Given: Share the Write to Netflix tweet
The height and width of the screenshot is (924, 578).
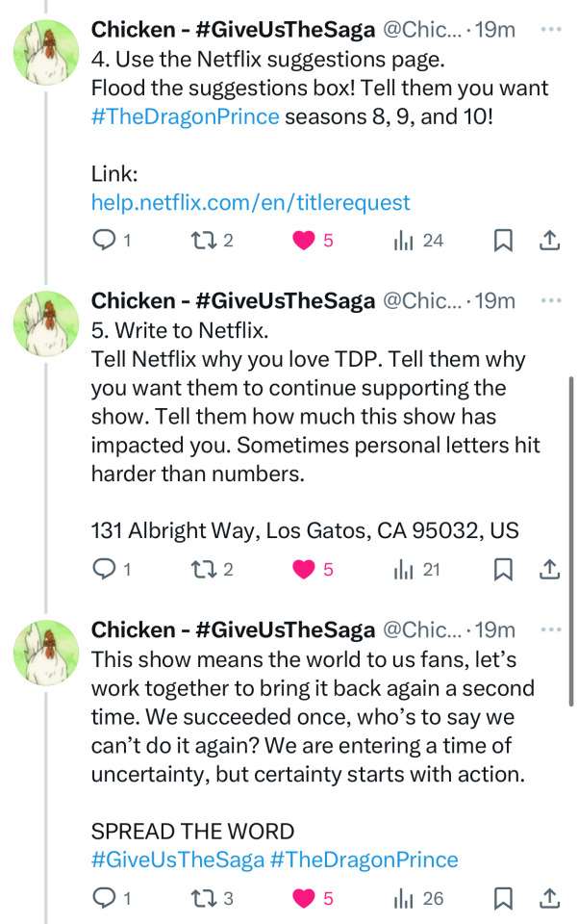Looking at the screenshot, I should coord(549,570).
